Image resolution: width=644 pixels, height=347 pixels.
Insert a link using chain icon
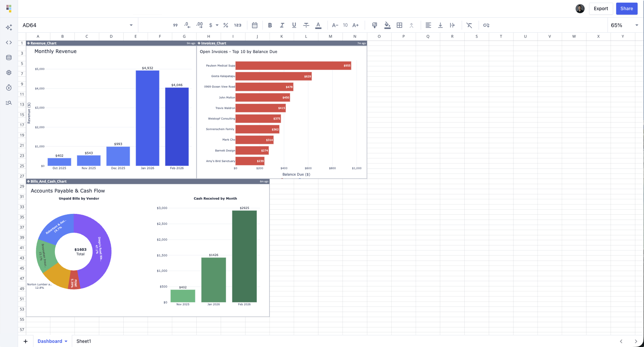(x=486, y=25)
